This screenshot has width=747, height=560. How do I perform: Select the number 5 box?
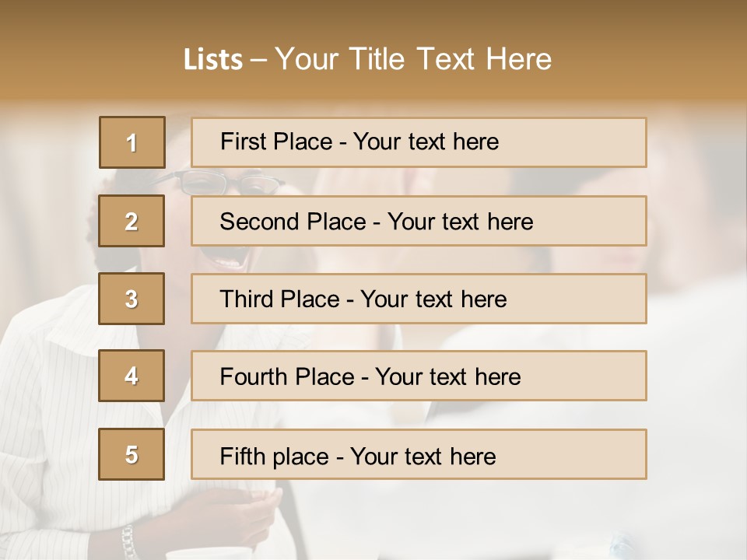(132, 454)
